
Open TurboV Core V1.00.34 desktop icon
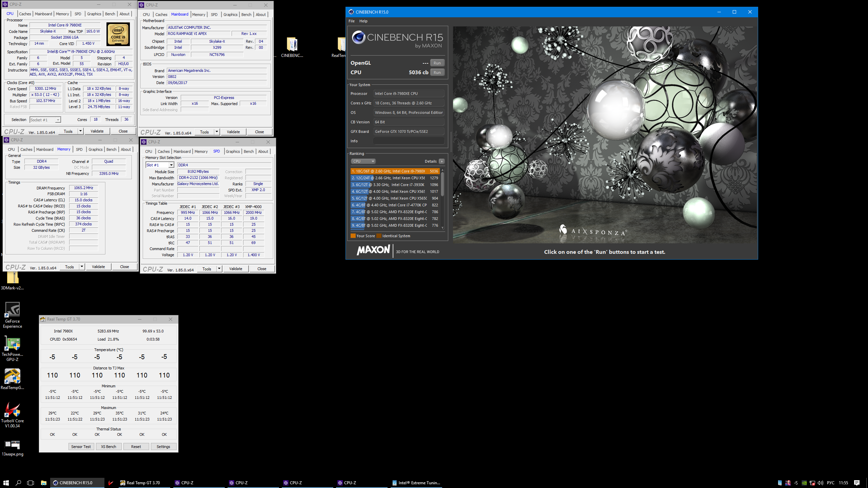pos(13,415)
